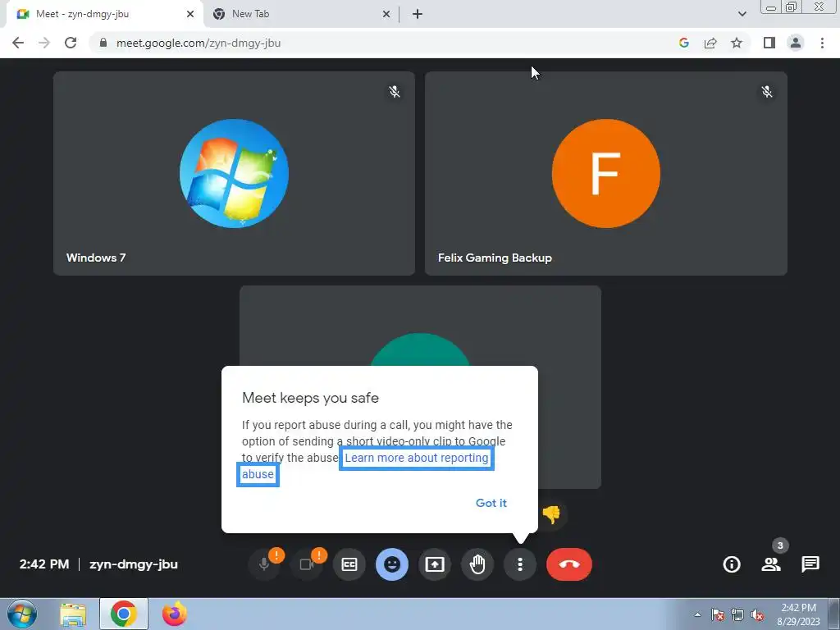
Task: Open the taskbar clock showing 8/29/2023
Action: point(798,614)
